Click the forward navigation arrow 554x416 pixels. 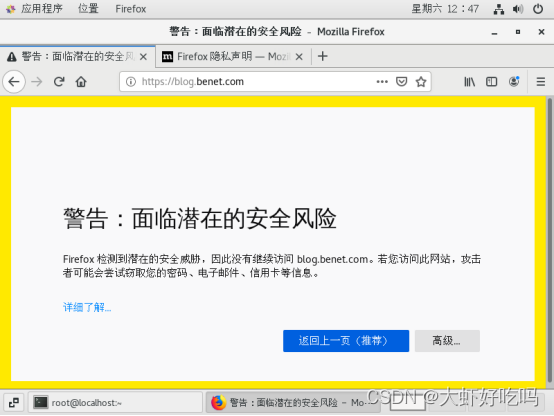tap(37, 82)
